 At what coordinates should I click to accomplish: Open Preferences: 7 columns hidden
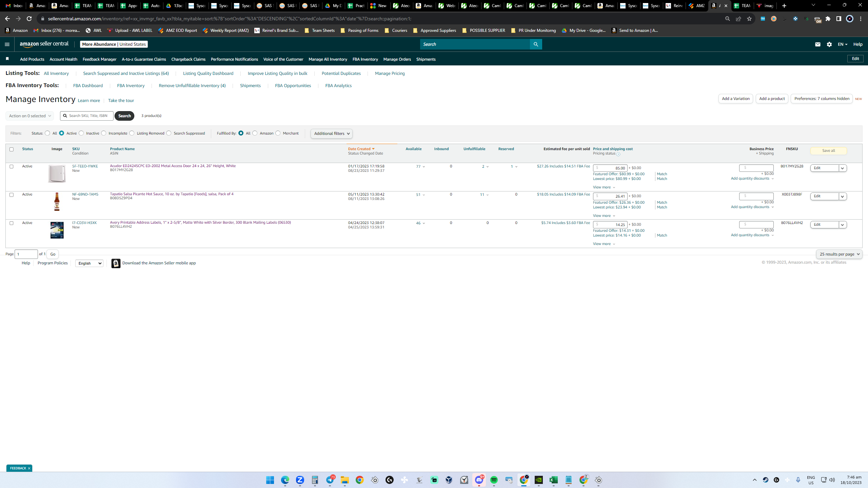tap(822, 99)
